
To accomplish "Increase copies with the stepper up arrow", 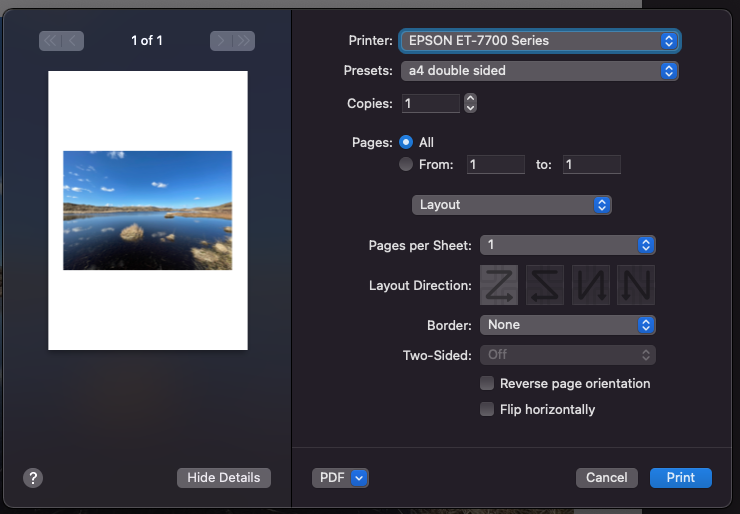I will point(470,98).
